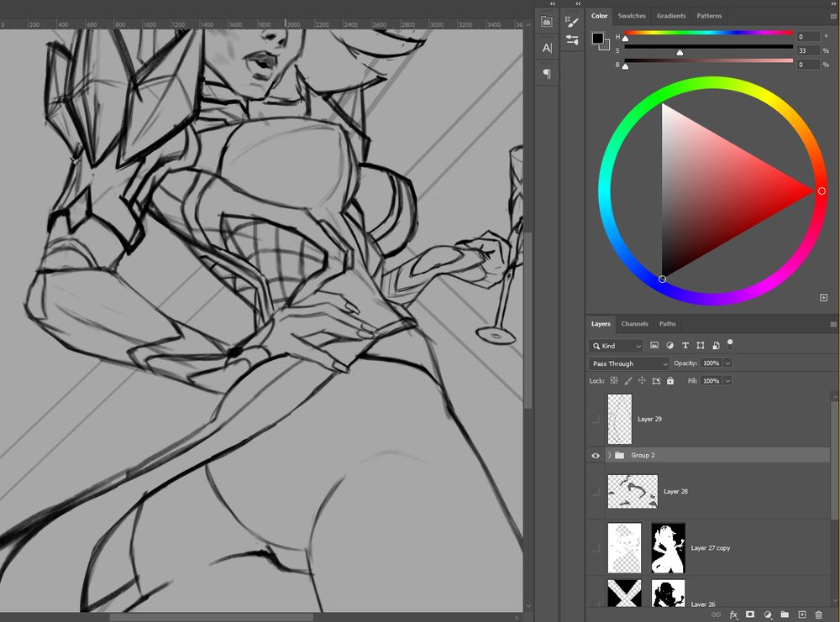Switch to the Patterns tab

709,16
